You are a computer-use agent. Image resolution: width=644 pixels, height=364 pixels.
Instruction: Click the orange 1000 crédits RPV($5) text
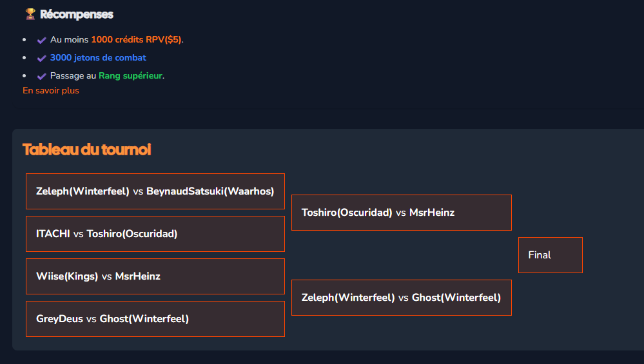tap(136, 40)
